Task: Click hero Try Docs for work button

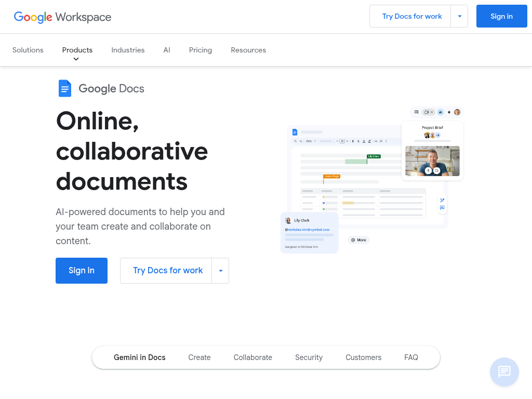Action: (x=166, y=271)
